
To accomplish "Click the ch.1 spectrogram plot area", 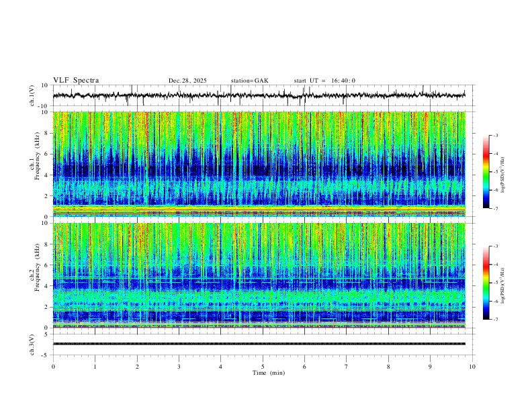I will 259,164.
